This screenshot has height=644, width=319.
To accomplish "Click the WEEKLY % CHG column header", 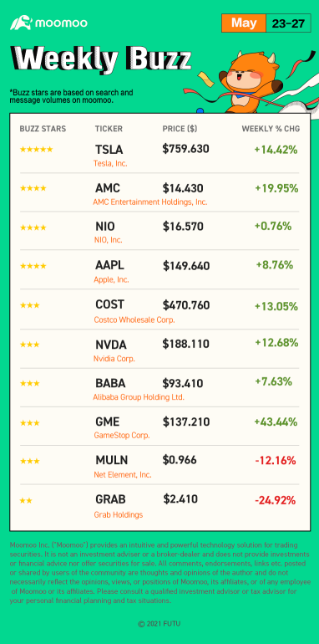I will [271, 129].
